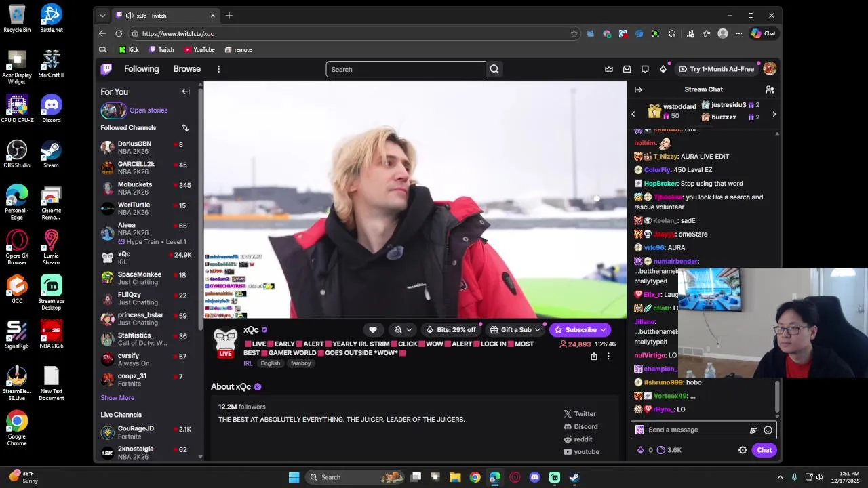Click the purple Chat send button
868x488 pixels.
764,450
